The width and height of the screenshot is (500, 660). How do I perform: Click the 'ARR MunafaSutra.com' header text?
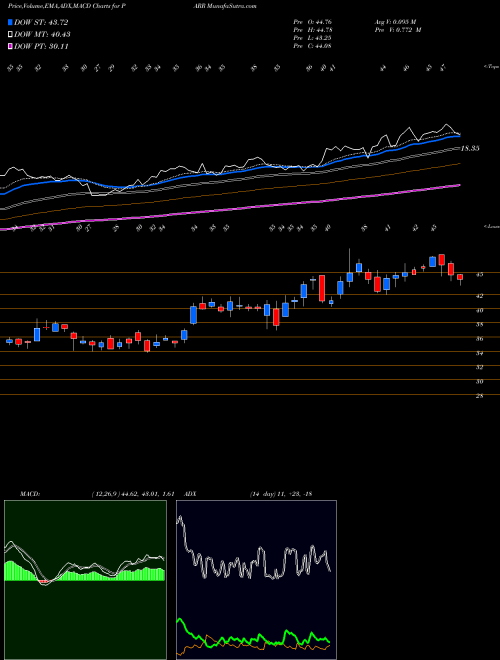point(225,6)
